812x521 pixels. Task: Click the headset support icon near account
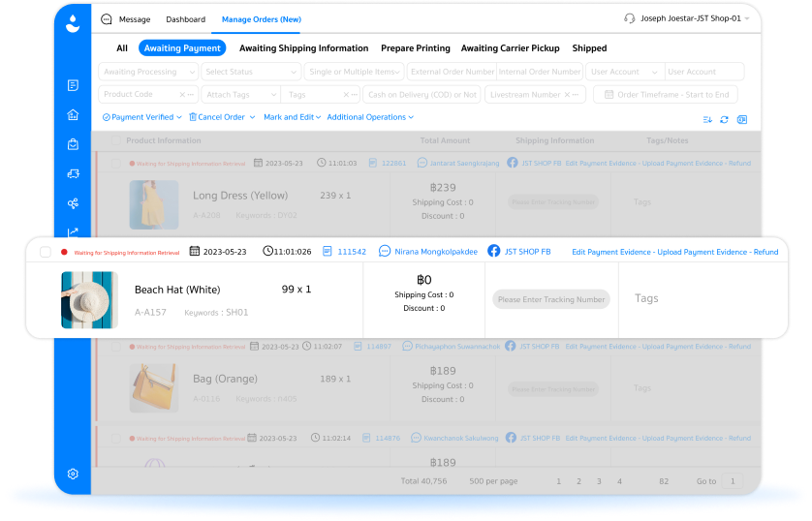[629, 18]
